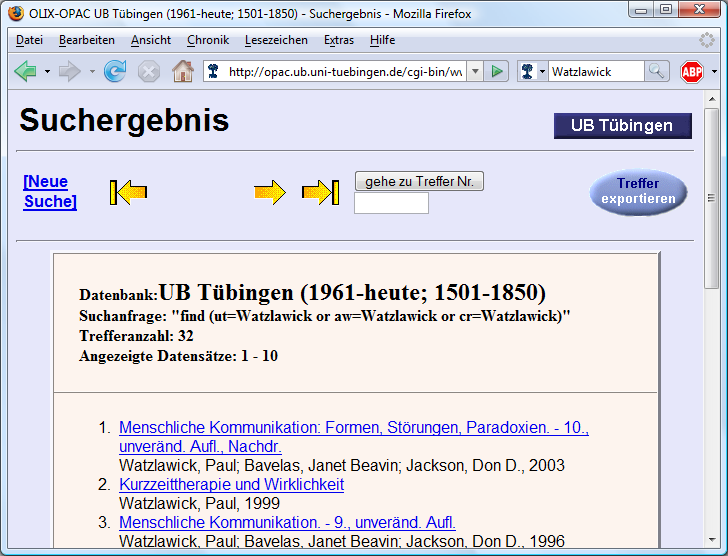Click the scrollbar up arrow

tap(711, 99)
